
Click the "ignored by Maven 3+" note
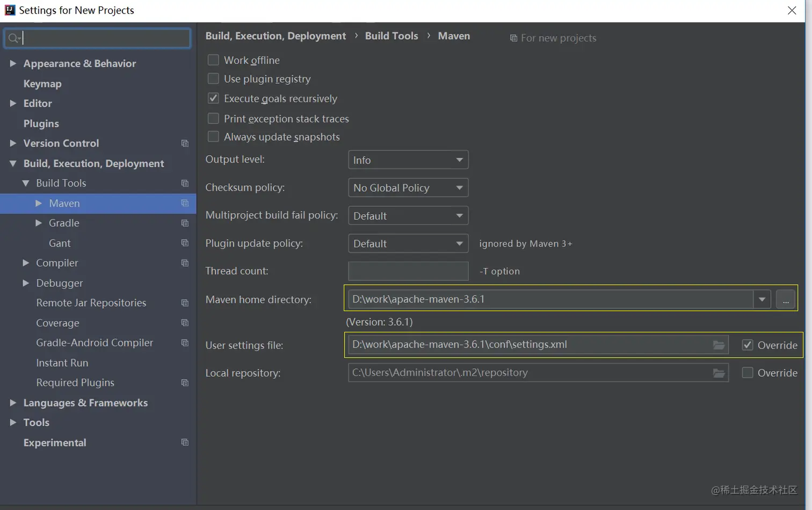[x=526, y=244]
